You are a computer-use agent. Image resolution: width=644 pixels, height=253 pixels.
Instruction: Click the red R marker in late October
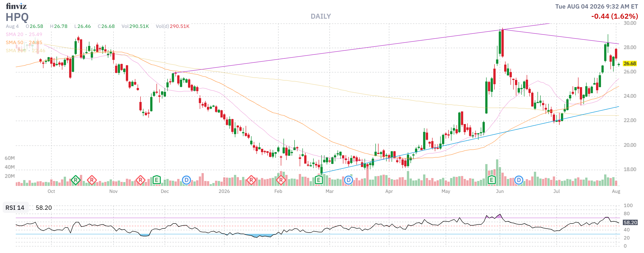92,180
